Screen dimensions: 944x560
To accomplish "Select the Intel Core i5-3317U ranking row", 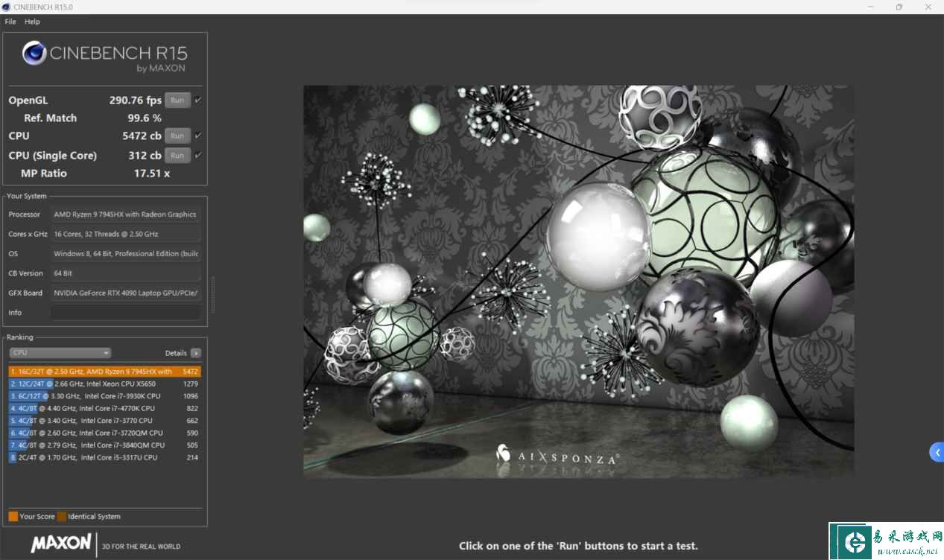I will pyautogui.click(x=104, y=457).
